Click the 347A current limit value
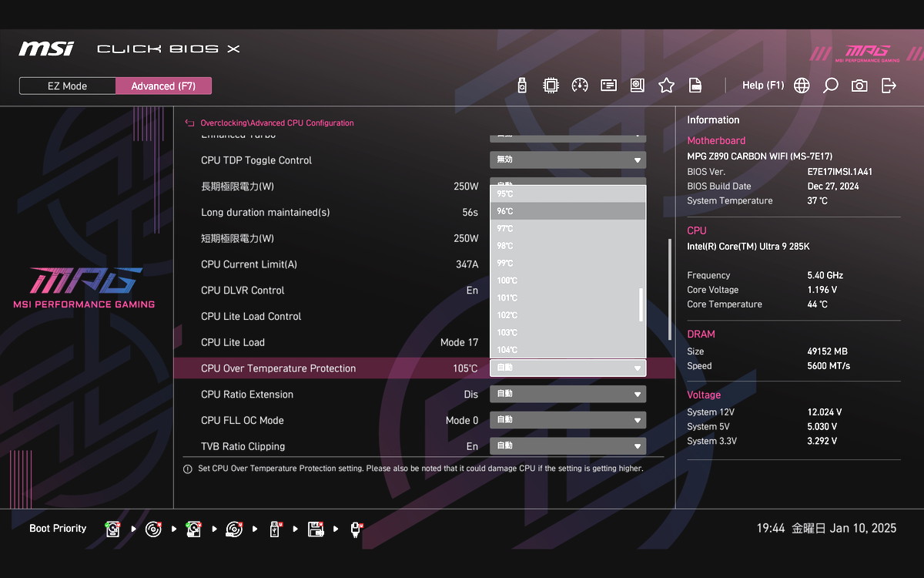The width and height of the screenshot is (924, 578). click(x=467, y=264)
